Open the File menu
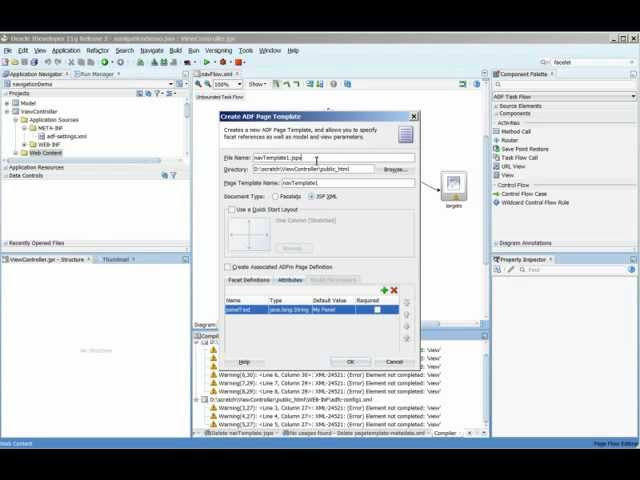Image resolution: width=640 pixels, height=480 pixels. (8, 51)
